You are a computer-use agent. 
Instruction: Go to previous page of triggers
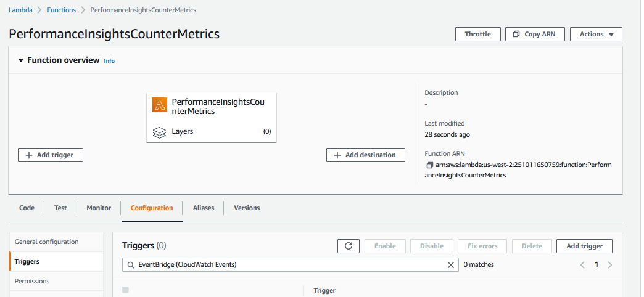pos(582,265)
